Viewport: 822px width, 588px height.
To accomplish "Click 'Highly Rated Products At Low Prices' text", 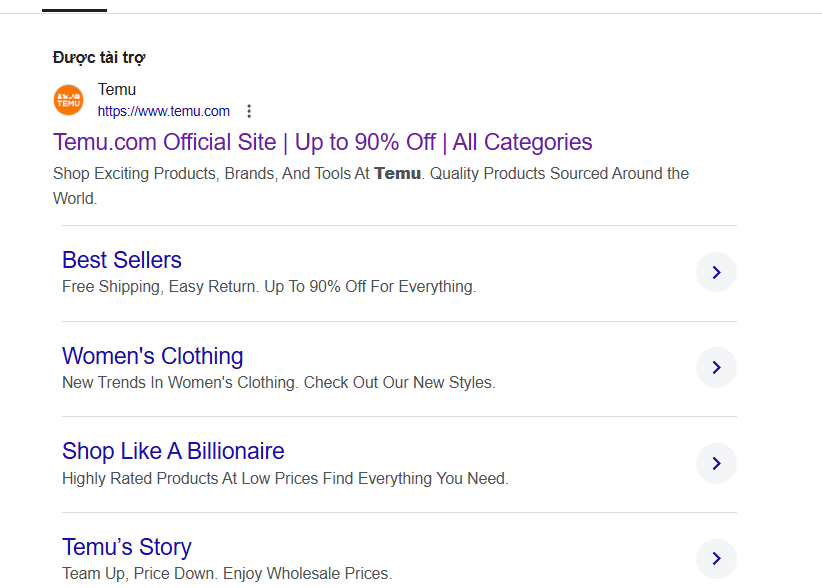I will pos(285,479).
